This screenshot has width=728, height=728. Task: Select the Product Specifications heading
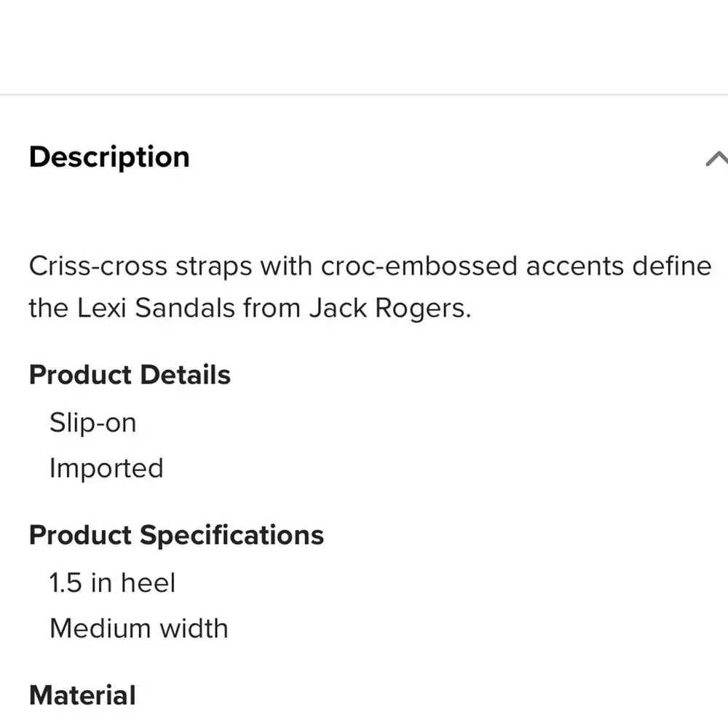176,535
